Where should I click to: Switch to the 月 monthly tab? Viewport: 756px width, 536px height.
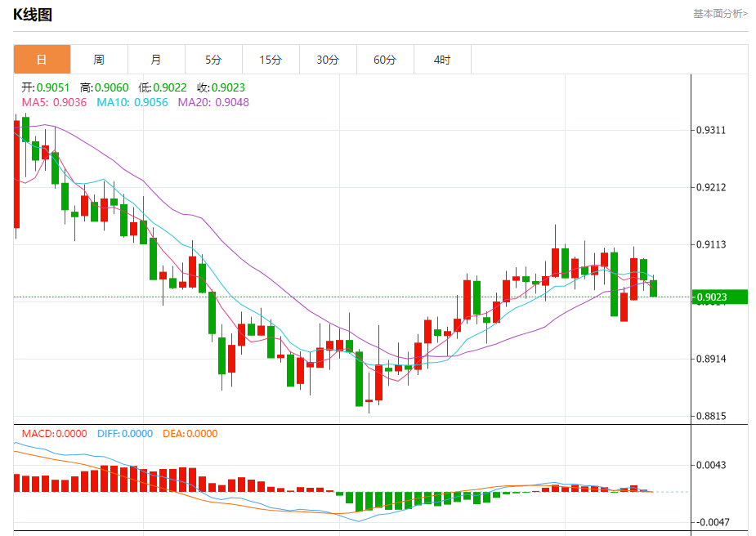click(x=156, y=60)
